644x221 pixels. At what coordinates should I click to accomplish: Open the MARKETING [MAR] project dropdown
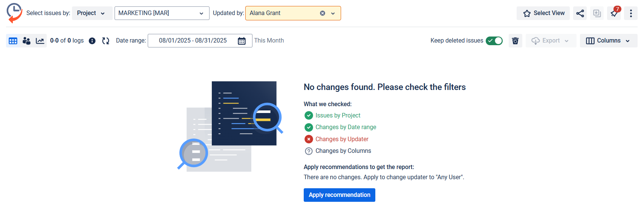tap(162, 13)
